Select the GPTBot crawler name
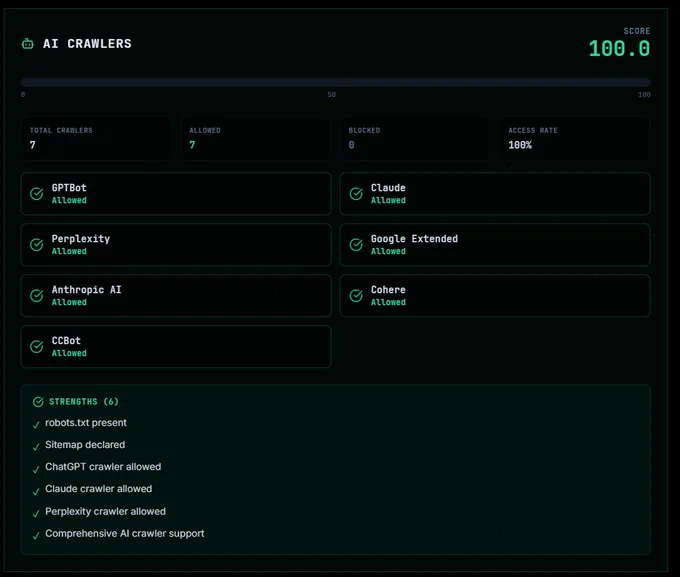 [69, 188]
